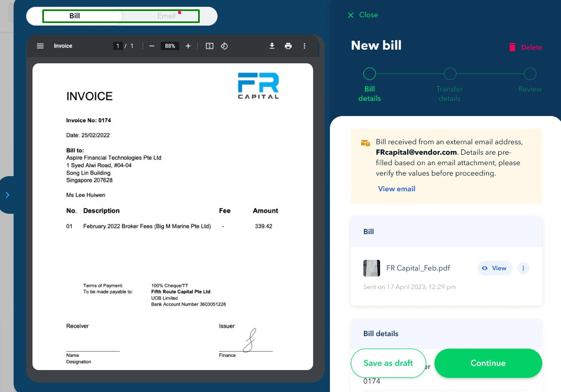This screenshot has width=561, height=392.
Task: Click the View email link
Action: tap(396, 189)
